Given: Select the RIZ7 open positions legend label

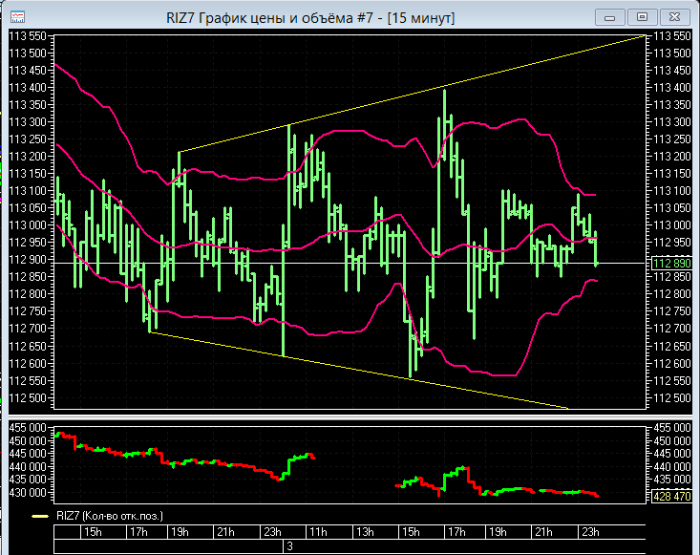Looking at the screenshot, I should [109, 516].
